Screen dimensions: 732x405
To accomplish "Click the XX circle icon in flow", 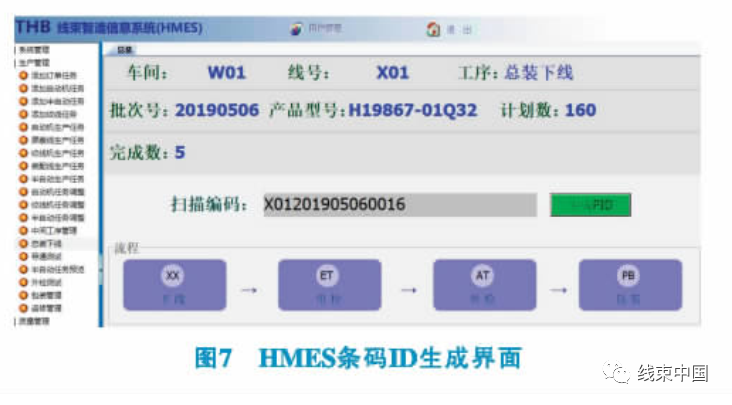I will 173,274.
